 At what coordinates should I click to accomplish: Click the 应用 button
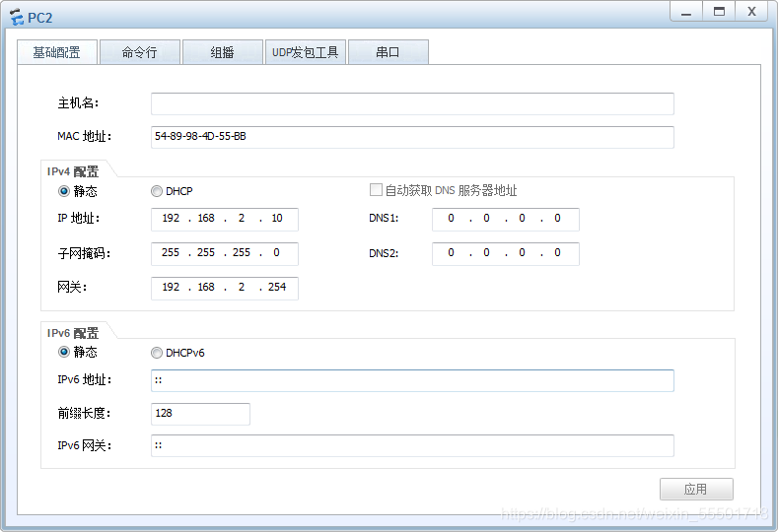tap(696, 490)
